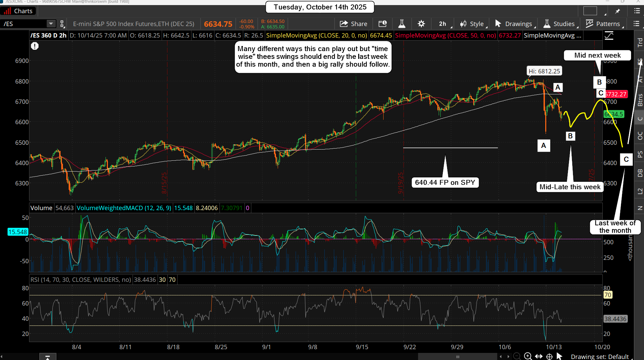Click the horizontal time scrollbar handle
Image resolution: width=644 pixels, height=360 pixels.
click(457, 356)
